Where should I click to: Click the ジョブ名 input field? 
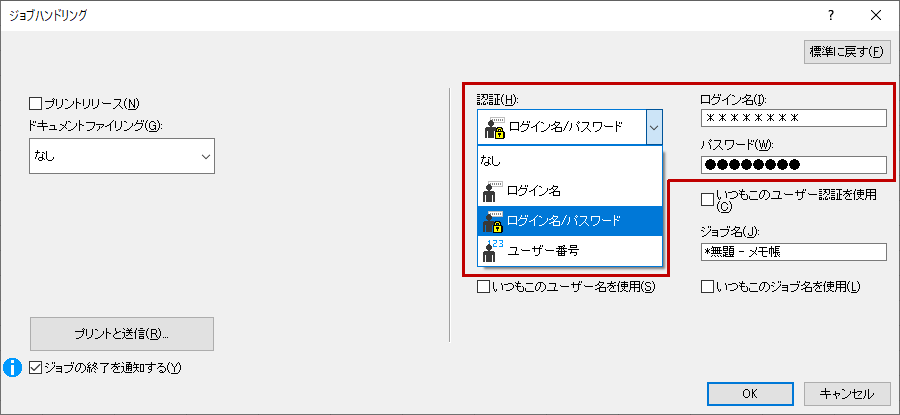tap(794, 251)
